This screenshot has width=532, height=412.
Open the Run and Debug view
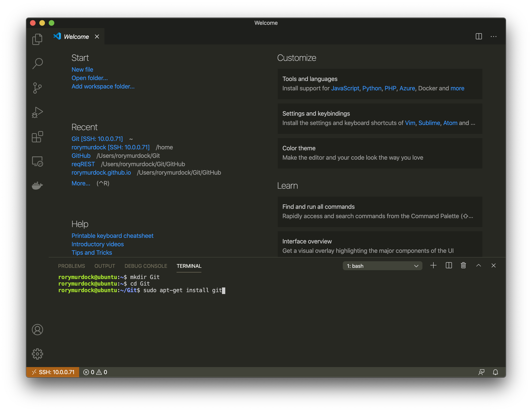[x=37, y=112]
